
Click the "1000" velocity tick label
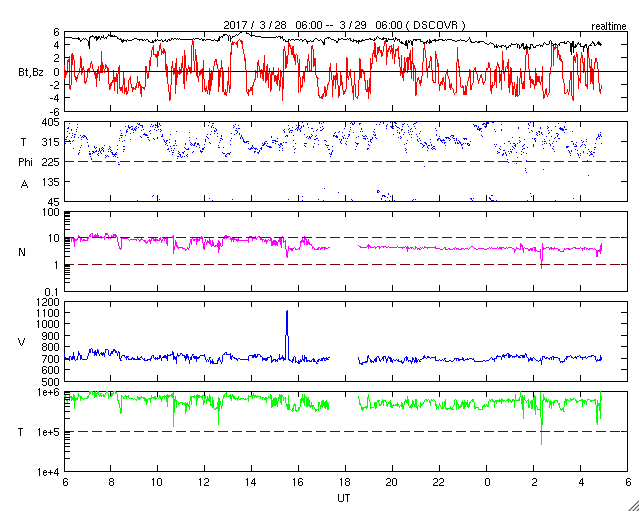pyautogui.click(x=49, y=324)
